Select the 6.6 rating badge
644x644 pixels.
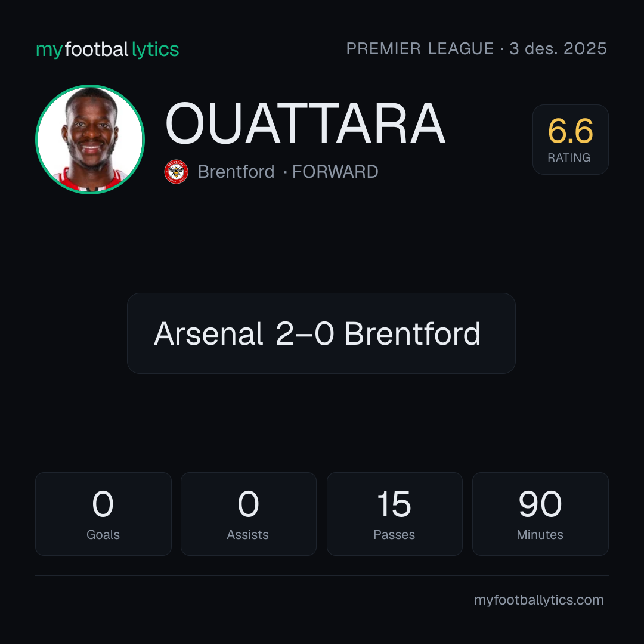570,139
